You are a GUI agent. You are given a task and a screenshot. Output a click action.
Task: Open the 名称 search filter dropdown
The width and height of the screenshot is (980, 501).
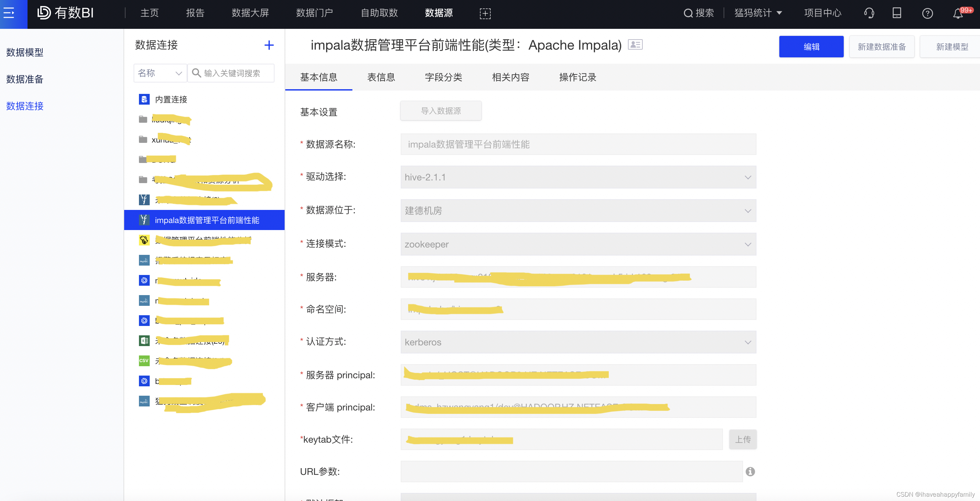point(160,73)
